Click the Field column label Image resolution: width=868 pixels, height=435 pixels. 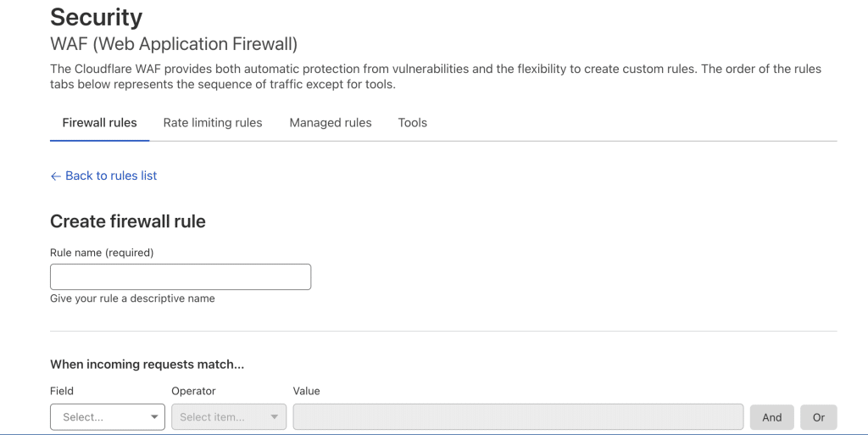point(62,391)
